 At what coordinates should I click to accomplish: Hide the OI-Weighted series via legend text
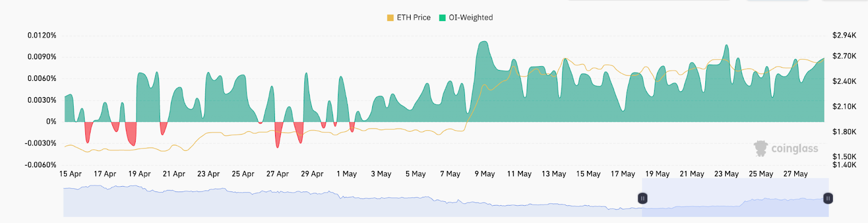(471, 17)
